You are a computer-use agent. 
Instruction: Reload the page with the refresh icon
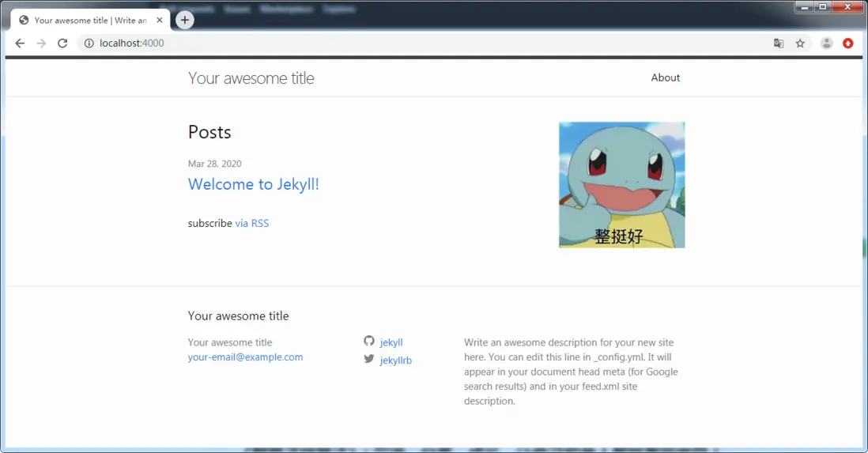click(x=62, y=43)
